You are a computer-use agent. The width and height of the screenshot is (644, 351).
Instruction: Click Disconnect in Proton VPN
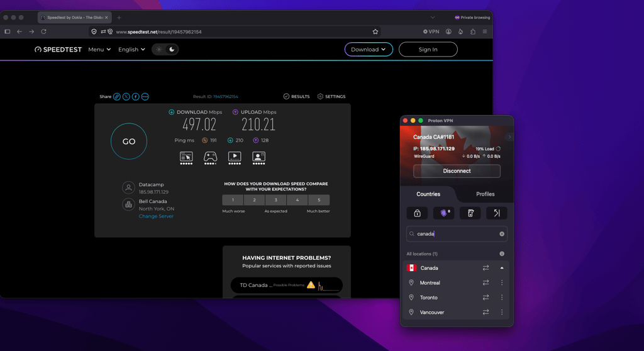[x=457, y=171]
